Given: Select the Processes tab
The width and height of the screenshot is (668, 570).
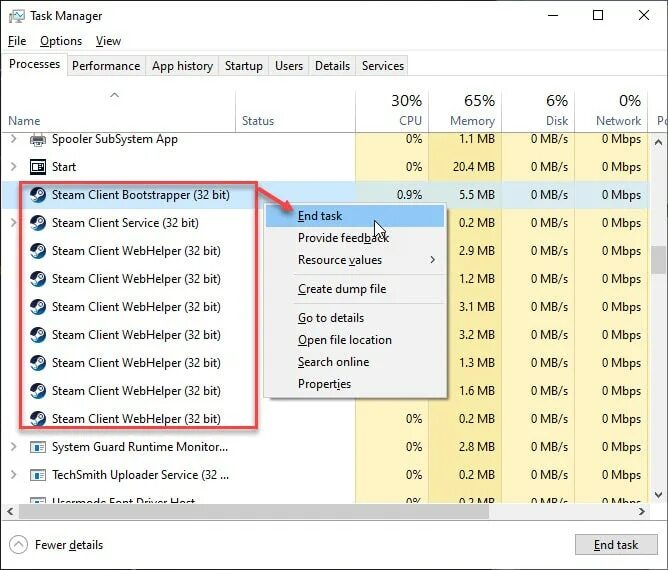Looking at the screenshot, I should point(35,64).
